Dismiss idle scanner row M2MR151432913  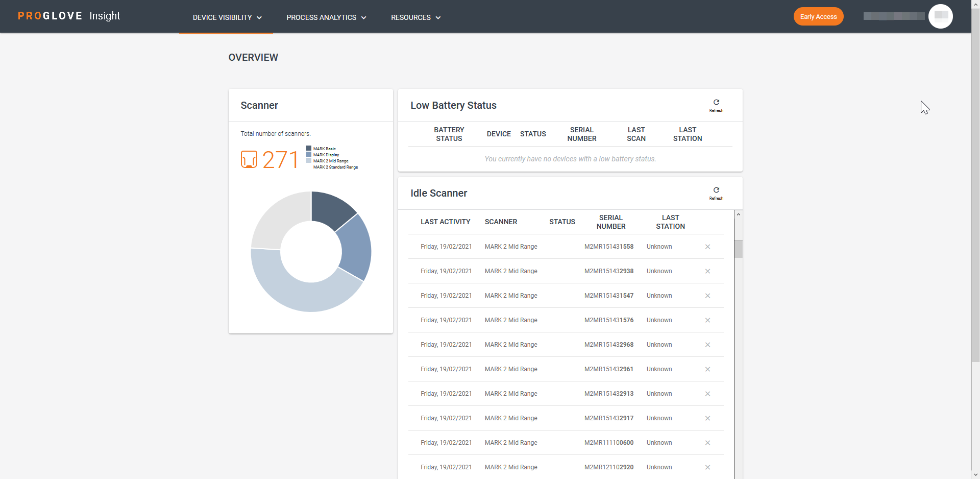click(x=707, y=394)
